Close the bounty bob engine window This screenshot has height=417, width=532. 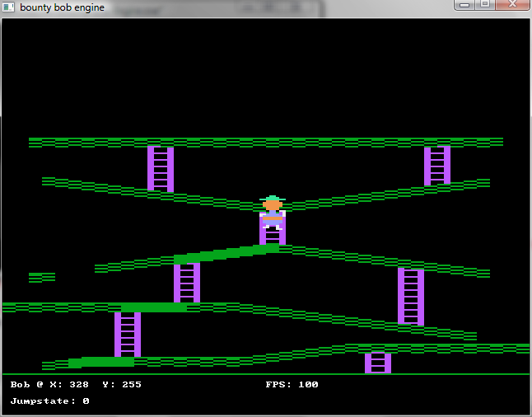pos(513,5)
